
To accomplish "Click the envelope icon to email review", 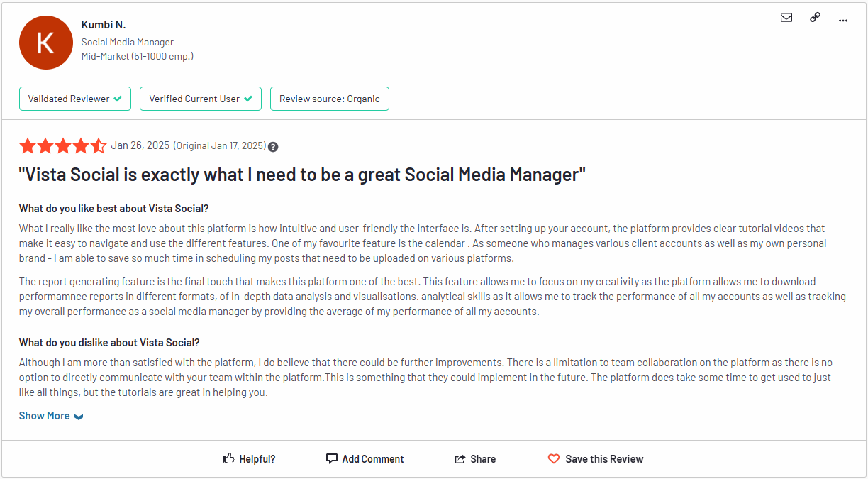I will click(x=786, y=18).
